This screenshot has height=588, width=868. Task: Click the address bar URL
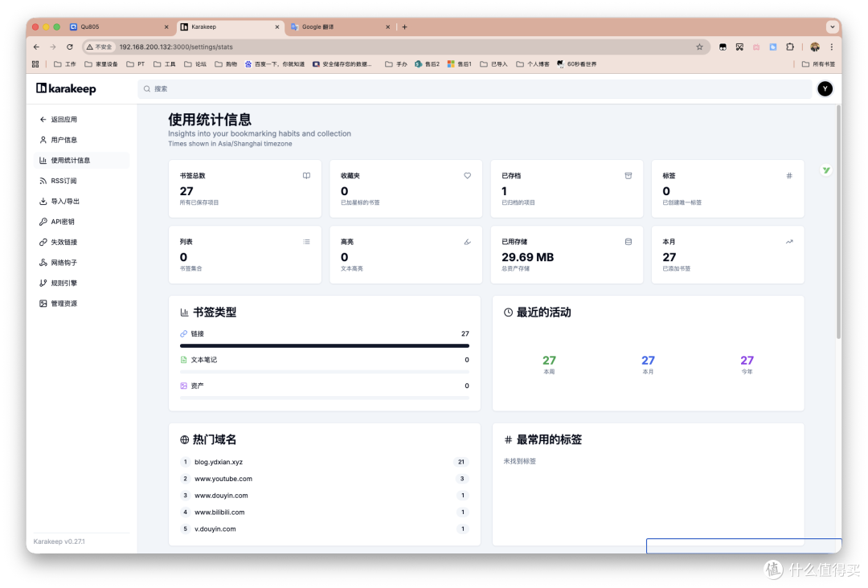tap(176, 47)
